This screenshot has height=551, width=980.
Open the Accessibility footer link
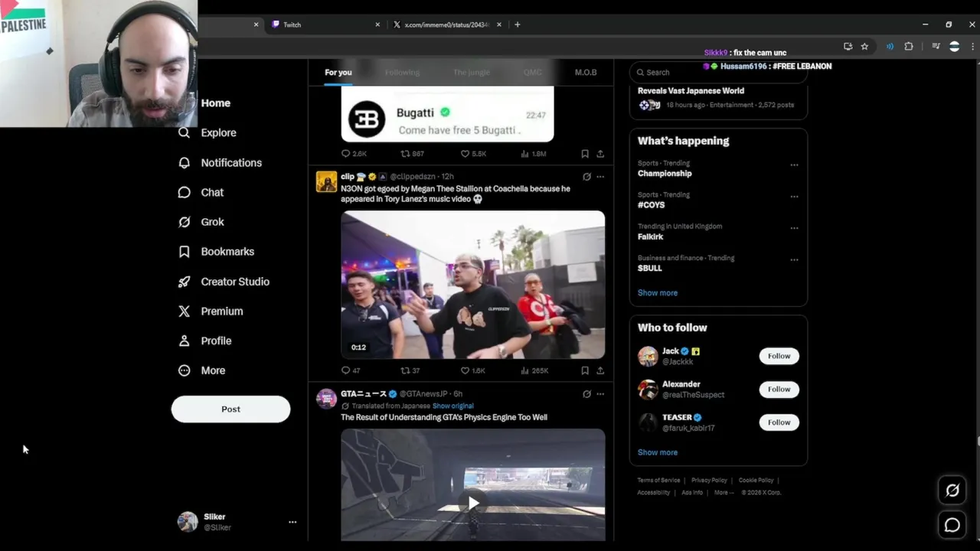pyautogui.click(x=653, y=493)
